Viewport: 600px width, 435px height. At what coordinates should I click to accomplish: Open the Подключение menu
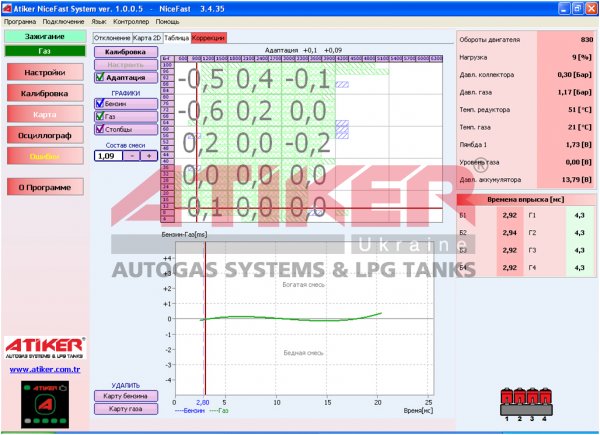tap(64, 22)
